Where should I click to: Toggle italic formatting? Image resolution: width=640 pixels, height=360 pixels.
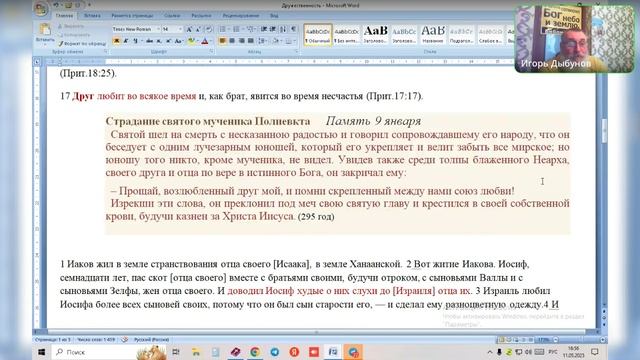pyautogui.click(x=126, y=41)
